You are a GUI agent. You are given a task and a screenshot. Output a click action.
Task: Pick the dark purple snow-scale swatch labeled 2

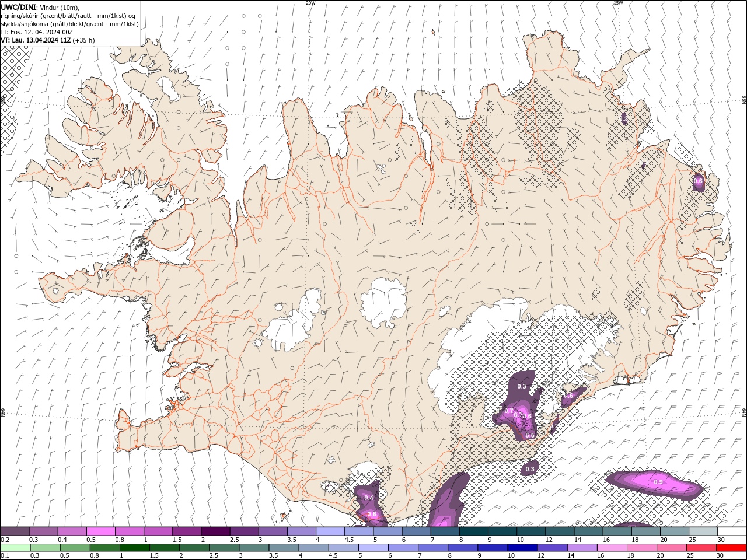(215, 531)
